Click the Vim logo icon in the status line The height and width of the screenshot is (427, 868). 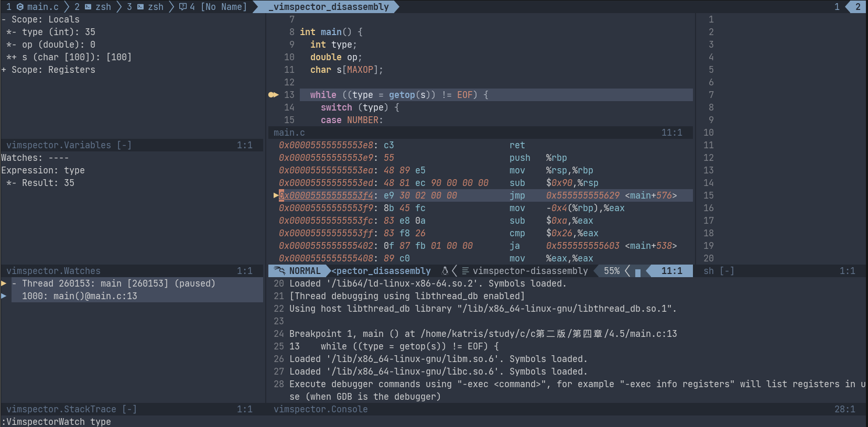point(280,271)
